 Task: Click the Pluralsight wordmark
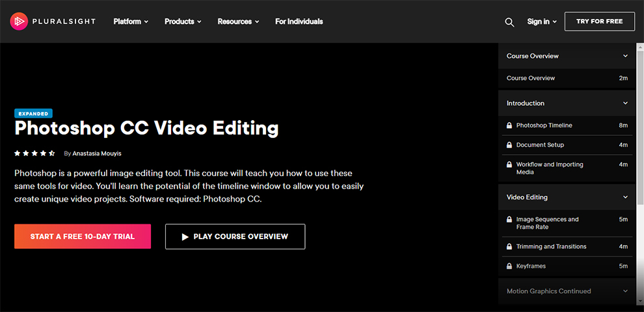(64, 21)
